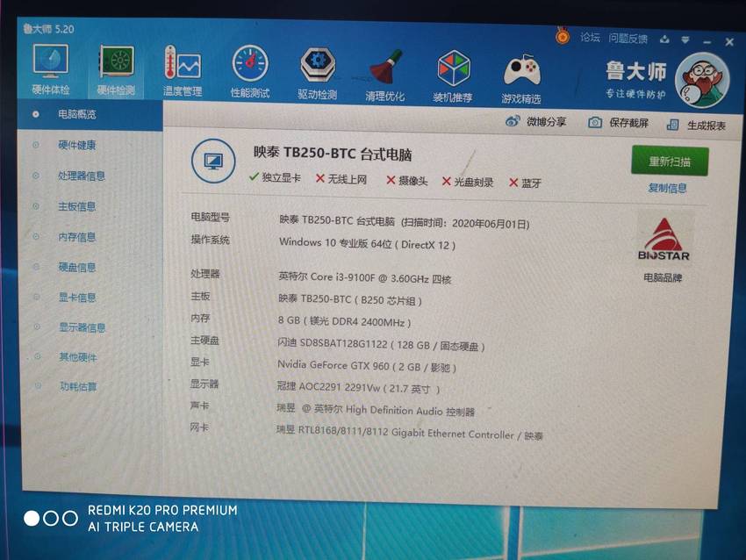Click the 电脑品牌 label under logo
Screen dimensions: 746x560
(663, 277)
